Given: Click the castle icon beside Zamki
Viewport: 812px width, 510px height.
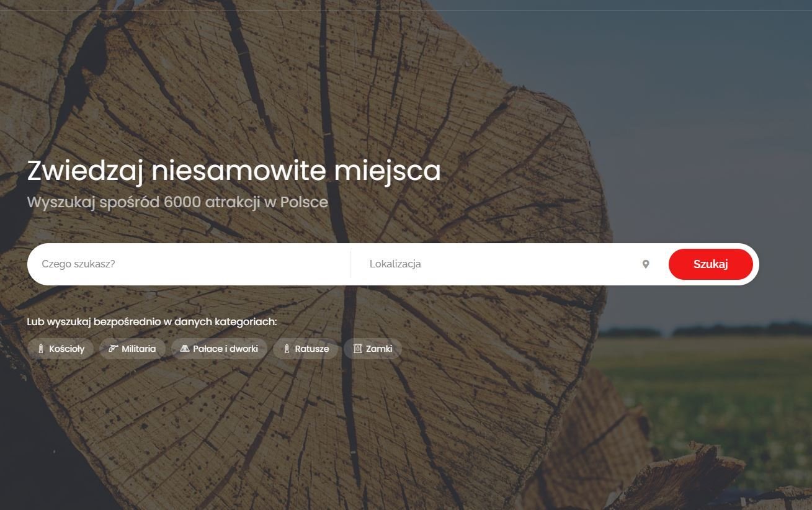Looking at the screenshot, I should [x=357, y=349].
